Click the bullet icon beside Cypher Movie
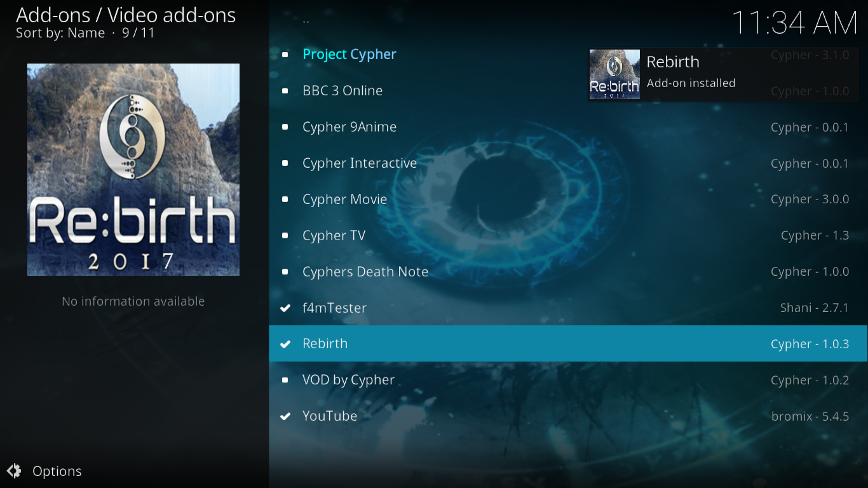The height and width of the screenshot is (488, 868). (285, 200)
